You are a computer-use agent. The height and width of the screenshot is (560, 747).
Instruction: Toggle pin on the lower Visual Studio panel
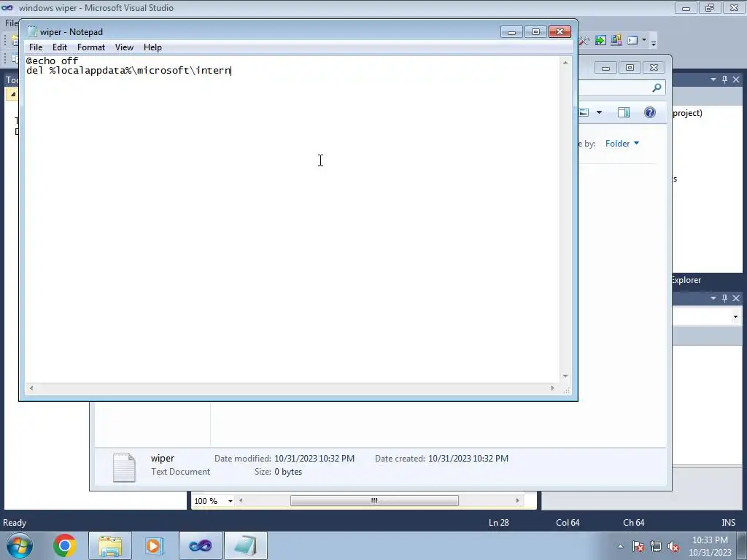[x=724, y=298]
